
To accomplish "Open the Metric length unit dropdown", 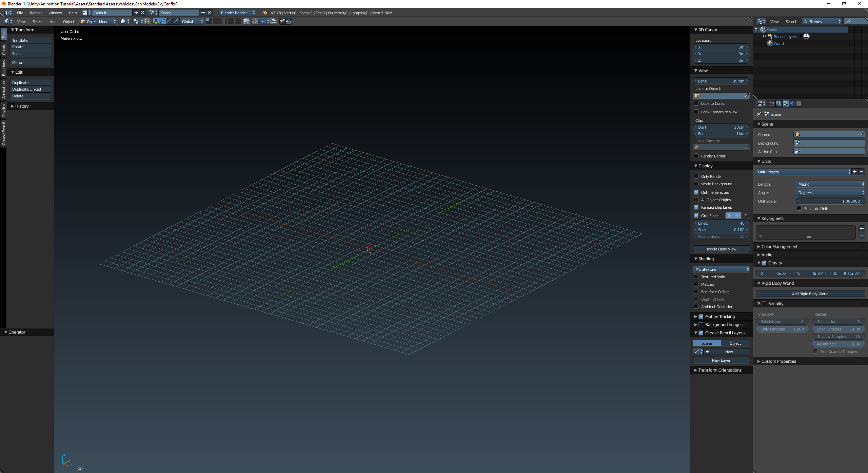I will coord(830,184).
